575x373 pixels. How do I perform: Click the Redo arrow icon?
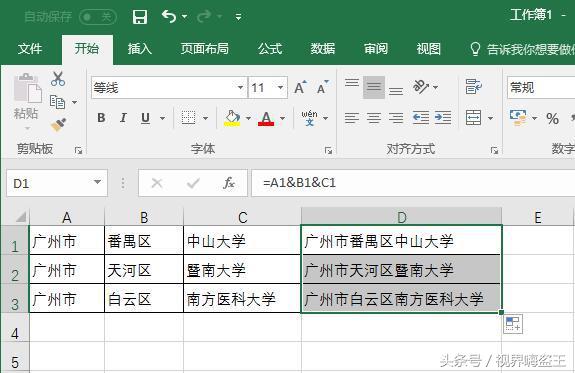tap(204, 16)
